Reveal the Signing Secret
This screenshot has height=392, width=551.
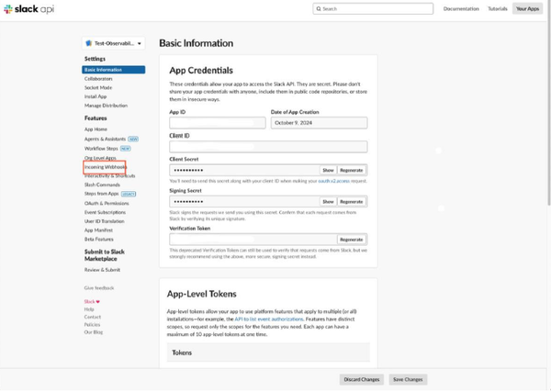328,201
